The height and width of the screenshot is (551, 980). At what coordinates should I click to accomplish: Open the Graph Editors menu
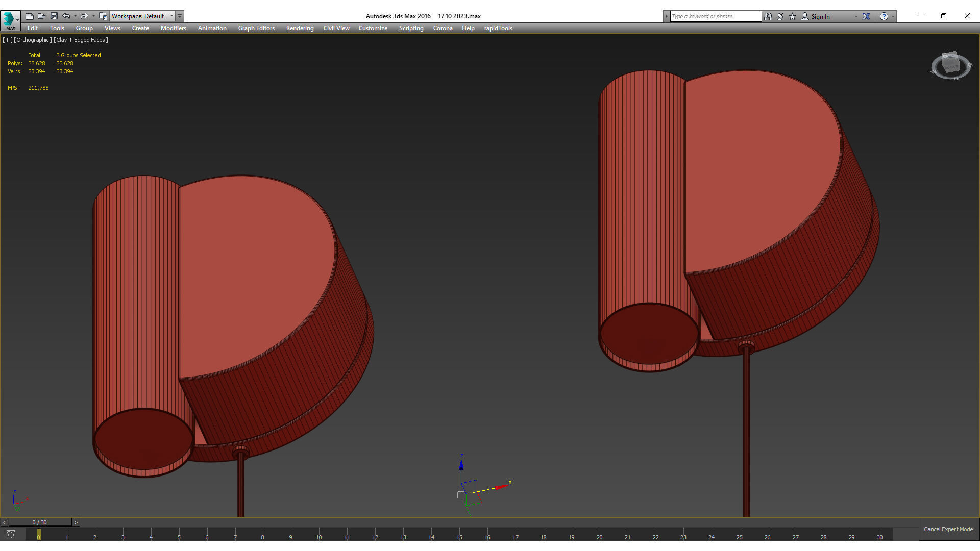(256, 28)
